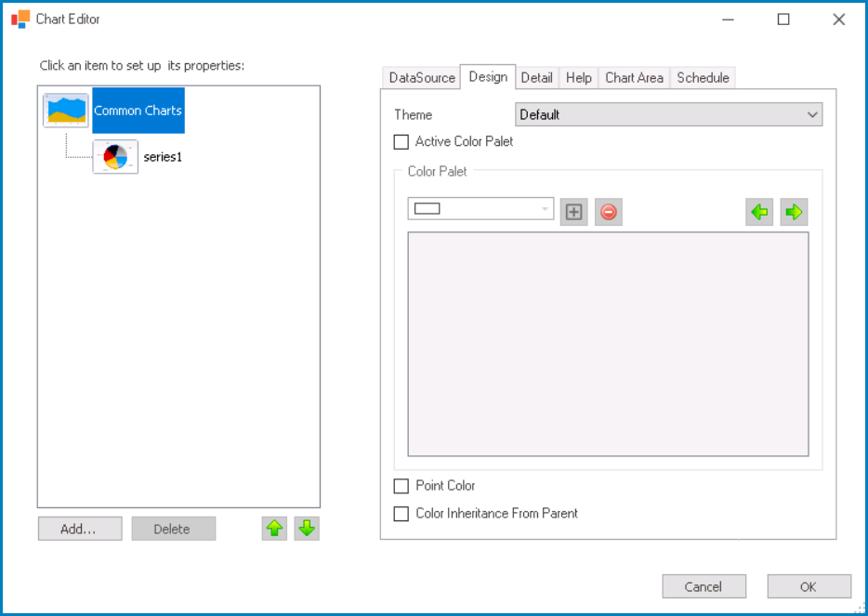Image resolution: width=868 pixels, height=616 pixels.
Task: Click the empty color palette list box
Action: pyautogui.click(x=608, y=344)
